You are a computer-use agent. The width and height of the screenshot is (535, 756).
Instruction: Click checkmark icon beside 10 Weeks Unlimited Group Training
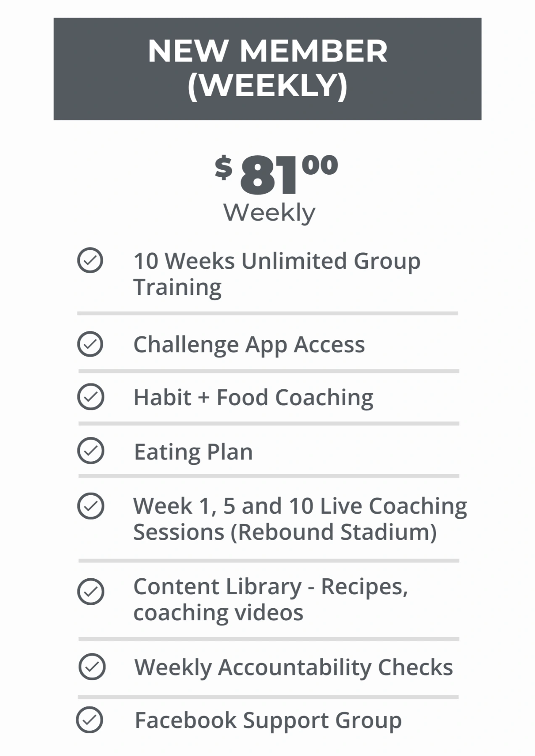(90, 260)
